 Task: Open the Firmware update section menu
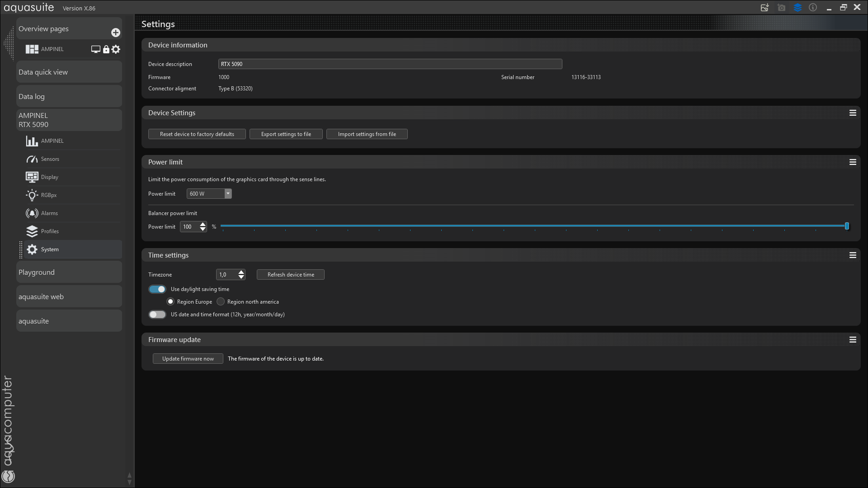pos(853,340)
